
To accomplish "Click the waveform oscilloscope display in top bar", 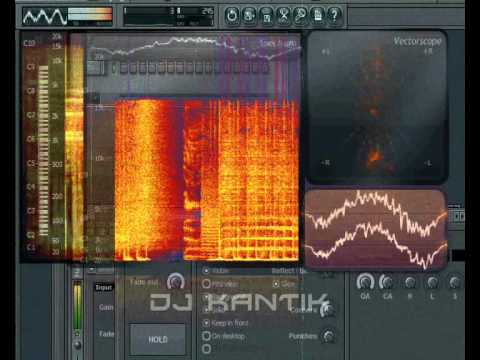I will pyautogui.click(x=45, y=17).
